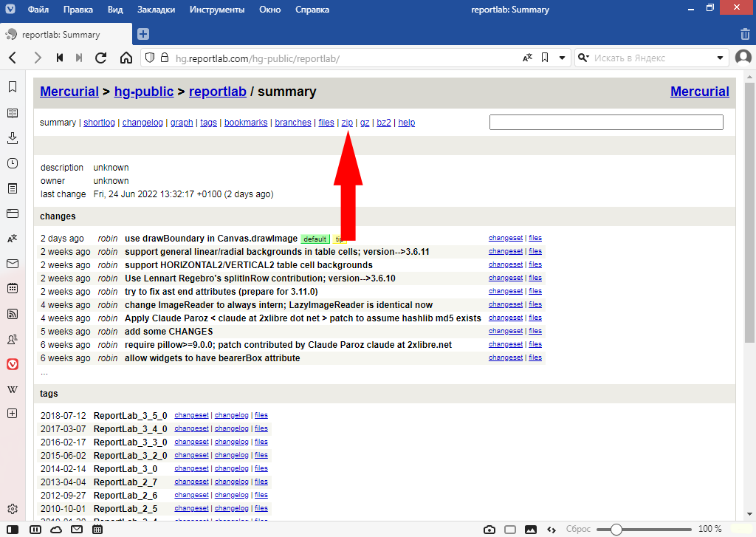Click the capture page camera icon
756x537 pixels.
pos(489,530)
